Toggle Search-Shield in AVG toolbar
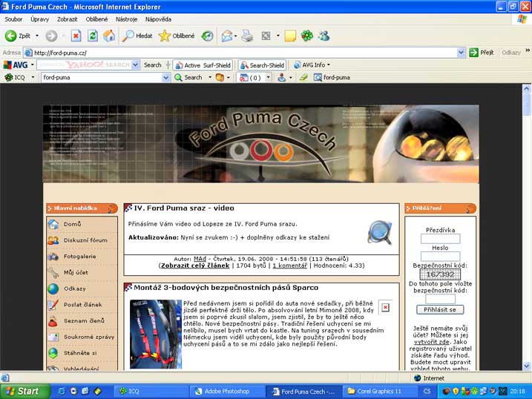 pos(262,65)
